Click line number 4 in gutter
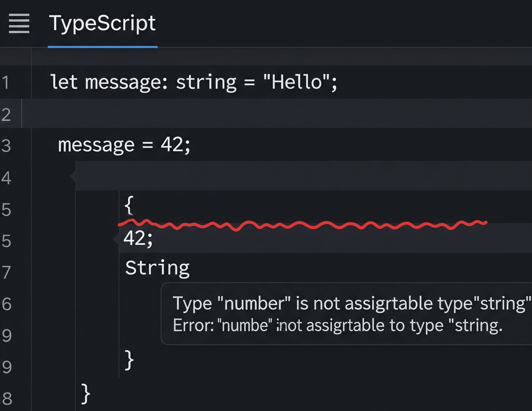 [x=6, y=178]
